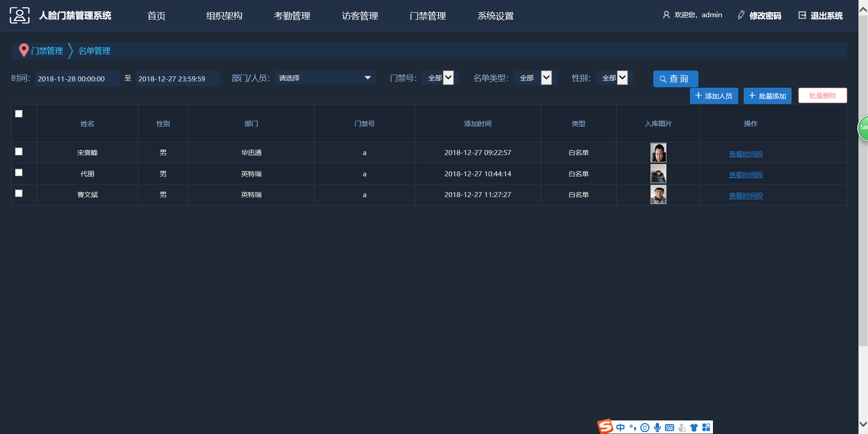Open the 考勤管理 menu
This screenshot has width=868, height=434.
pyautogui.click(x=292, y=16)
